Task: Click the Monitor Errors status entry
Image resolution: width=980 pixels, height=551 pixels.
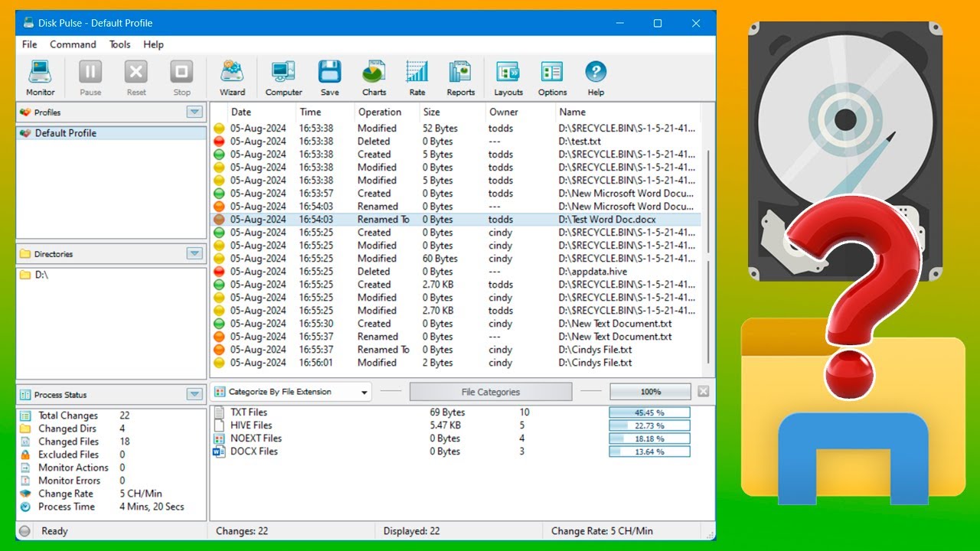Action: [70, 481]
